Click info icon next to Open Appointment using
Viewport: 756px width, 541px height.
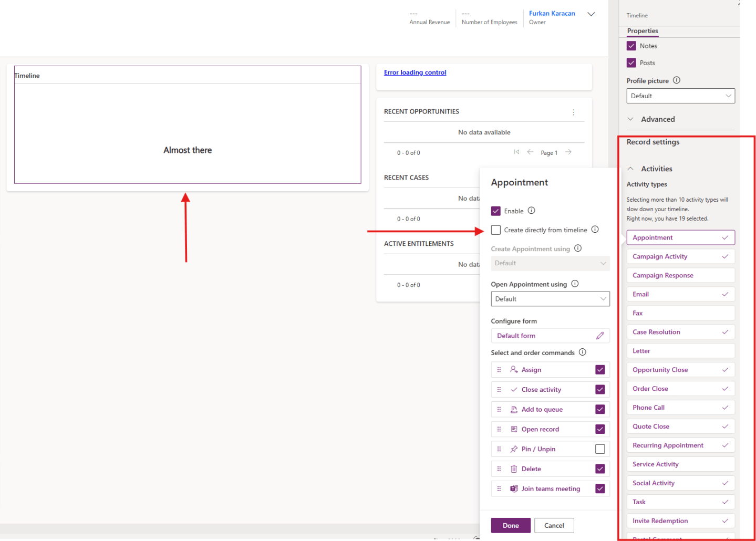coord(575,284)
